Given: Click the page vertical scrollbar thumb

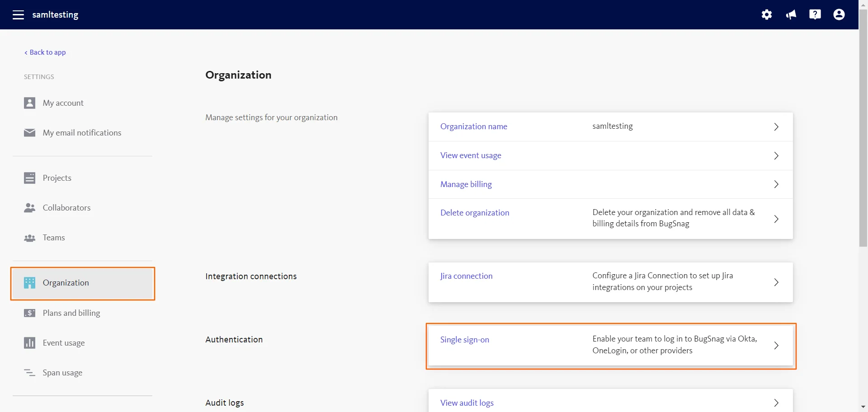Looking at the screenshot, I should tap(863, 128).
